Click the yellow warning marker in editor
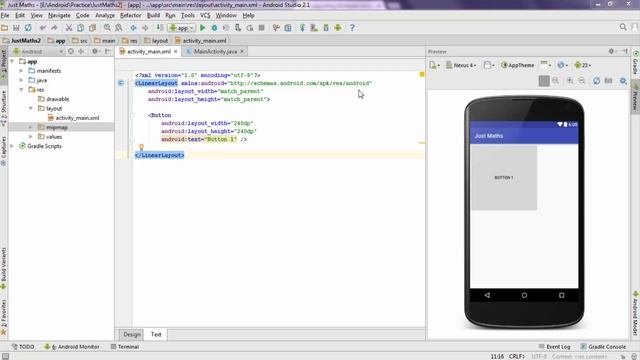The height and width of the screenshot is (360, 640). pyautogui.click(x=422, y=74)
